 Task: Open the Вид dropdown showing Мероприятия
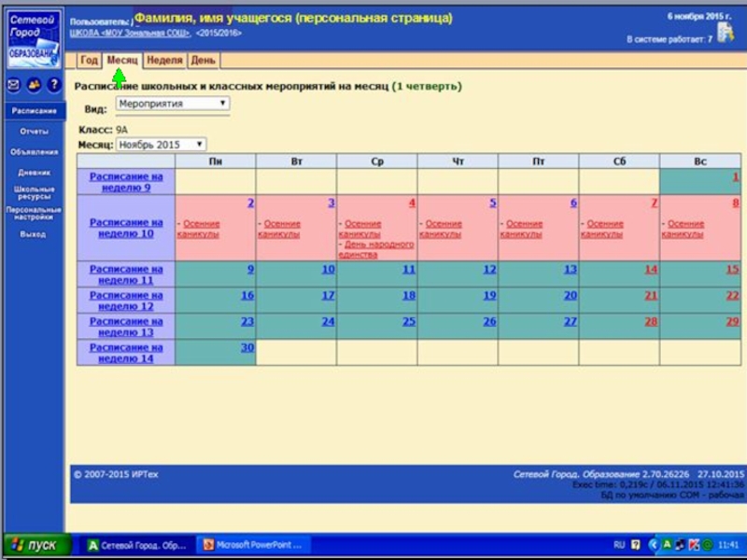coord(173,104)
